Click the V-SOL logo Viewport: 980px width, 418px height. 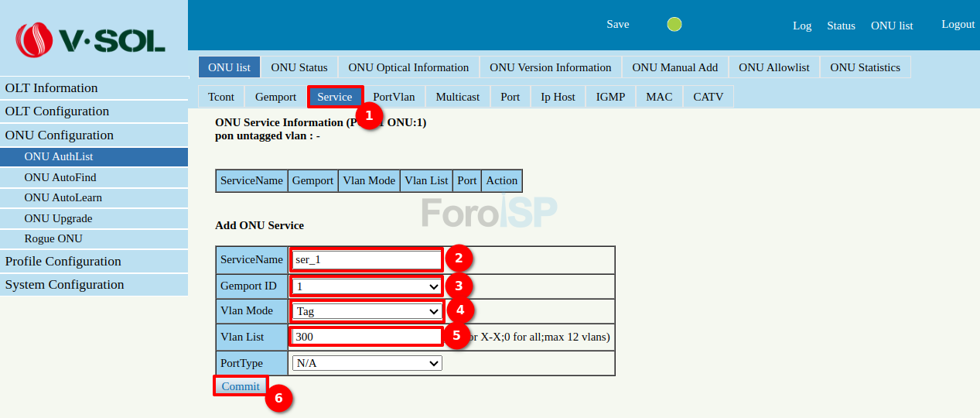coord(91,39)
